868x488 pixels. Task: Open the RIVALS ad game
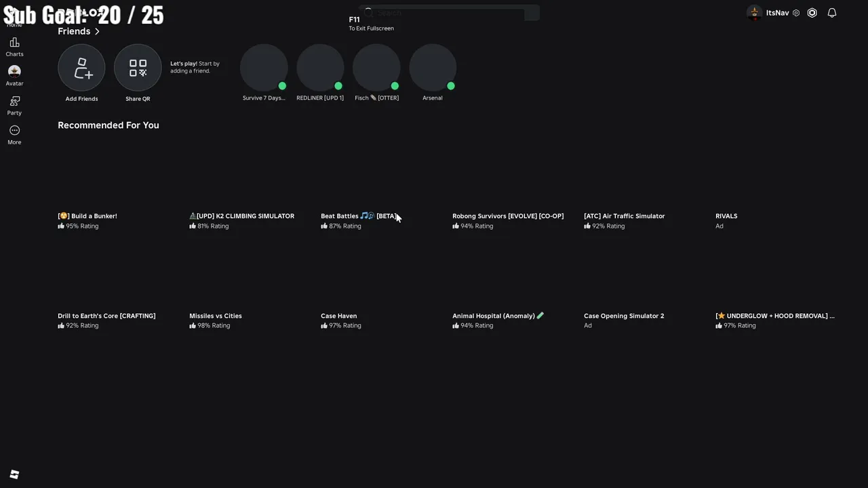pos(726,216)
